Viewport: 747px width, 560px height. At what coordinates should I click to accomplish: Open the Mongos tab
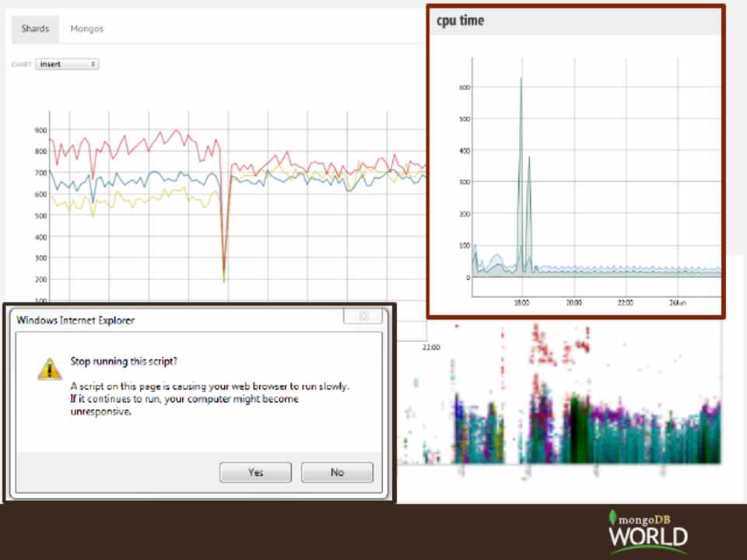(x=87, y=29)
